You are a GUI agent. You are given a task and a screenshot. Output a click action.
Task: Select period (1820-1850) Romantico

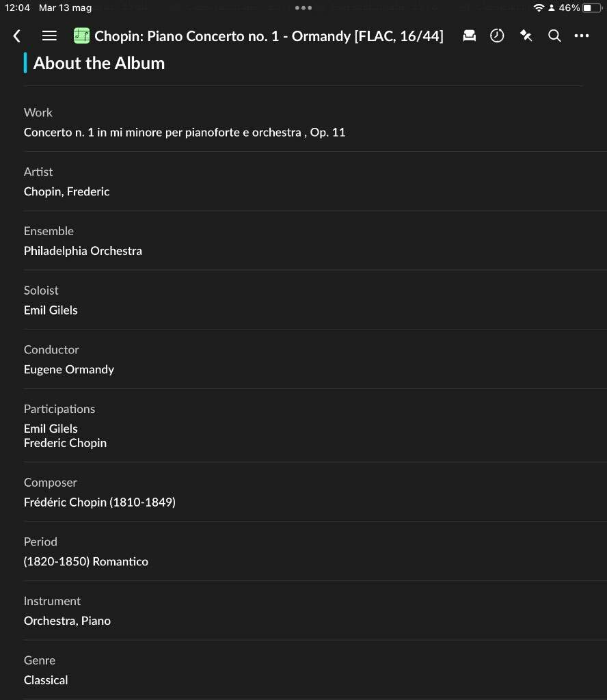point(85,562)
